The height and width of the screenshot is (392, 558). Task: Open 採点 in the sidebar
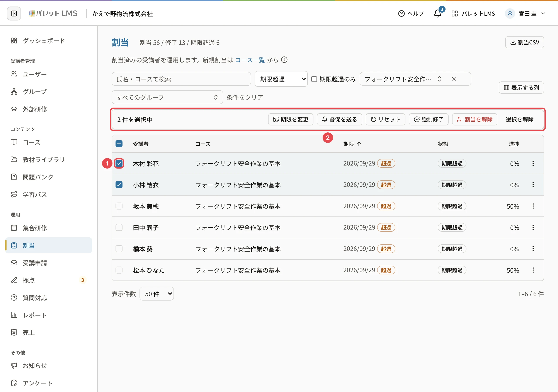(49, 280)
